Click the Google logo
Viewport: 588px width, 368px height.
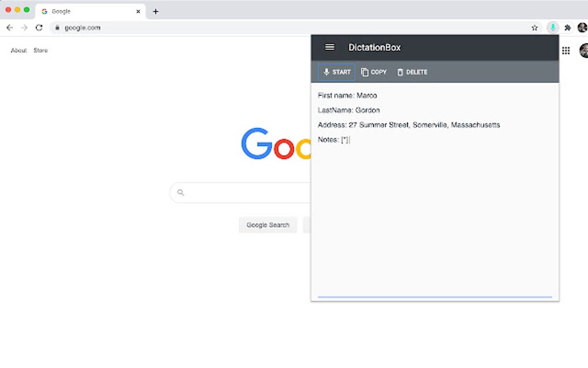[276, 144]
